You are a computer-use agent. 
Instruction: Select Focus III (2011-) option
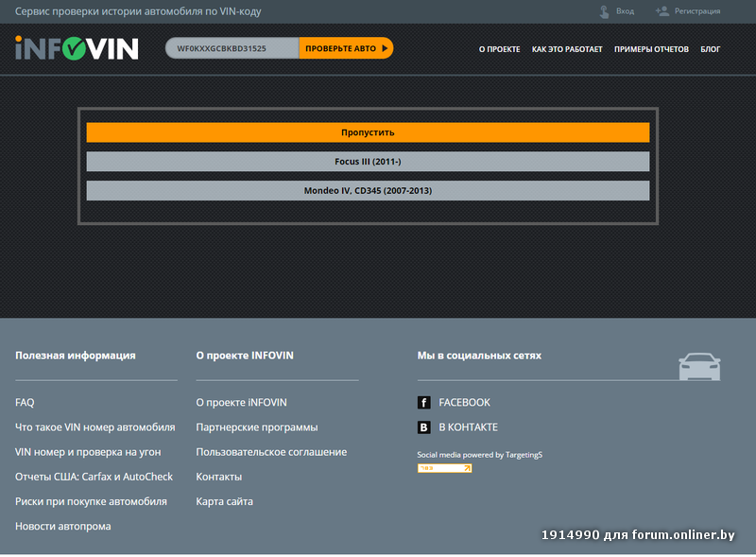pos(368,162)
